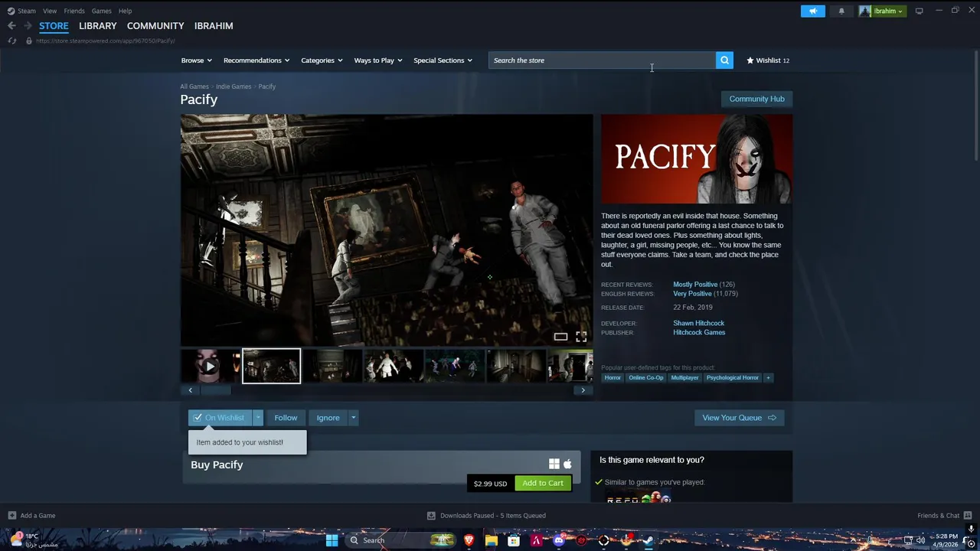Viewport: 980px width, 551px height.
Task: Follow the game
Action: [286, 418]
